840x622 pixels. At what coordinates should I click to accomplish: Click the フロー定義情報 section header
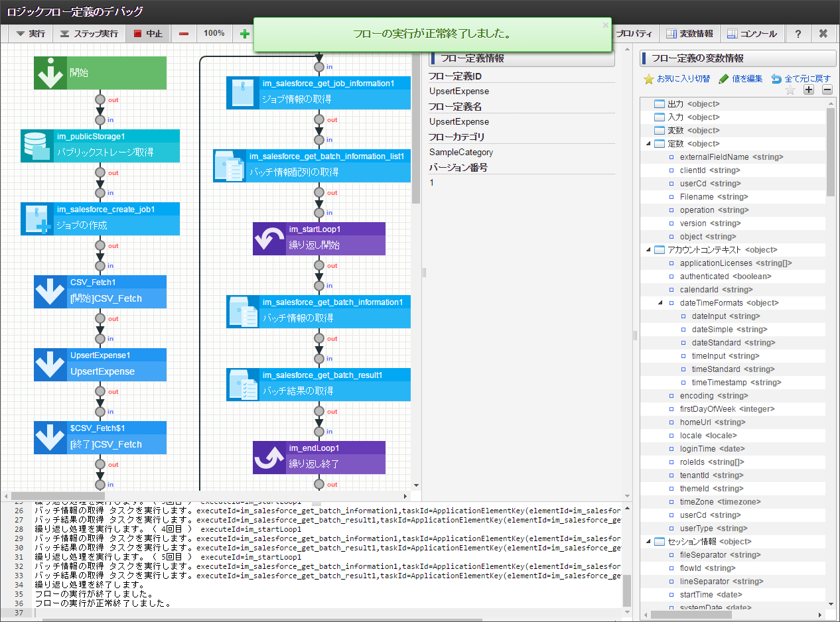click(x=522, y=58)
